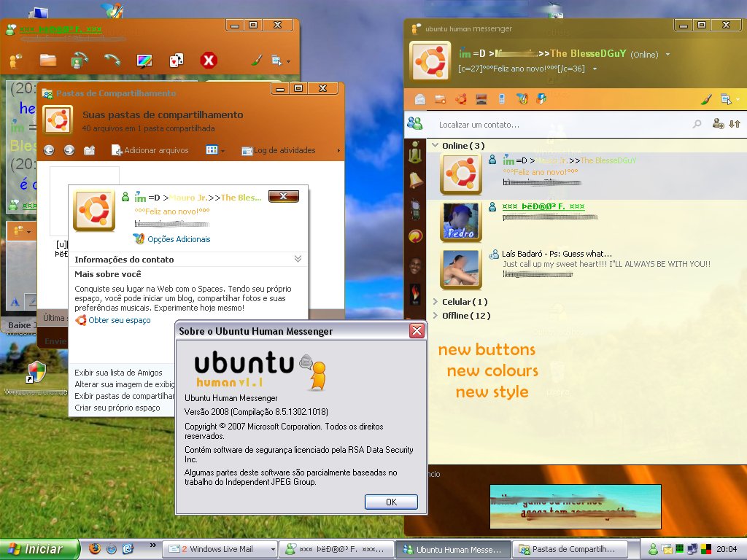Go back in Pastas de Compartilhamento window
Viewport: 747px width, 560px height.
[49, 150]
